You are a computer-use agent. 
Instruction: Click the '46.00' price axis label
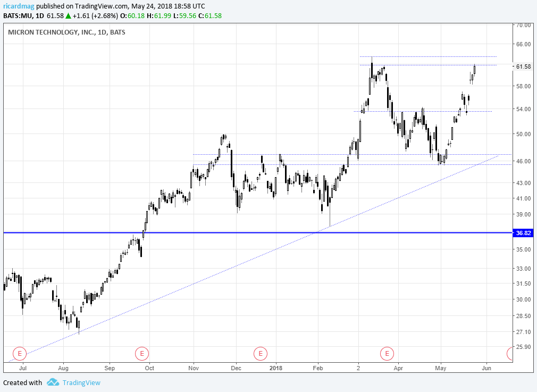[524, 161]
